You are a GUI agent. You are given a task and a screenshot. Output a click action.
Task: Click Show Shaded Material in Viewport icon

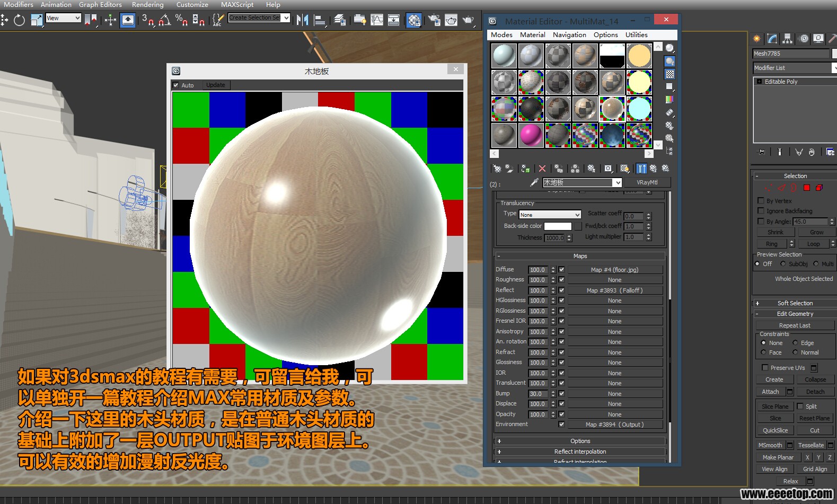coord(625,169)
